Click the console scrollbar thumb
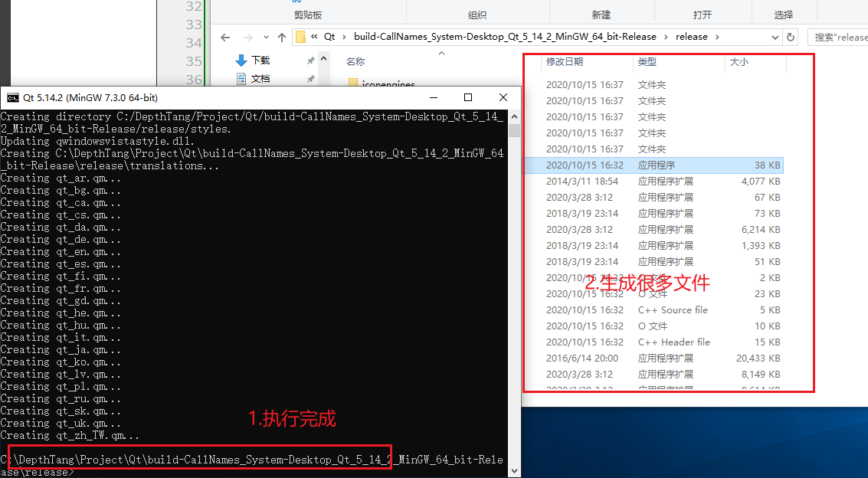Image resolution: width=868 pixels, height=478 pixels. coord(514,130)
